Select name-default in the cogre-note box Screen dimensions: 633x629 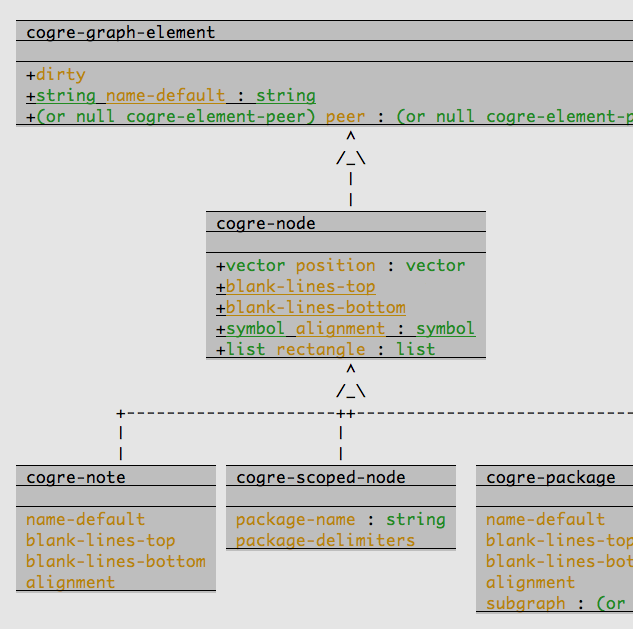[x=85, y=519]
